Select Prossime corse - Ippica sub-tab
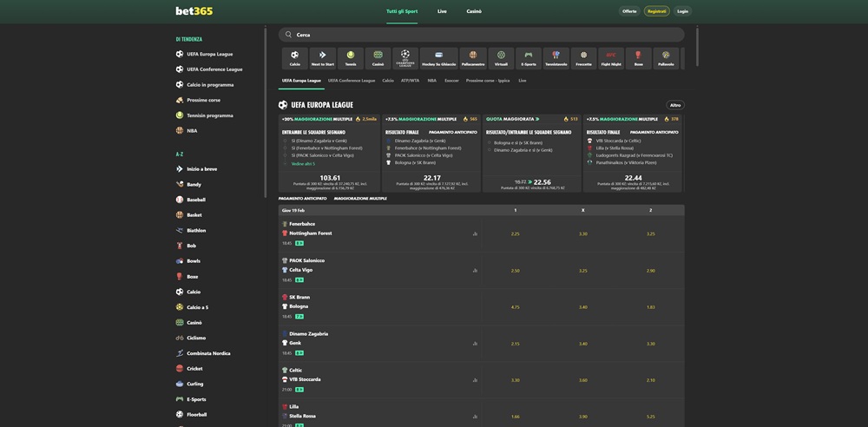 click(488, 81)
